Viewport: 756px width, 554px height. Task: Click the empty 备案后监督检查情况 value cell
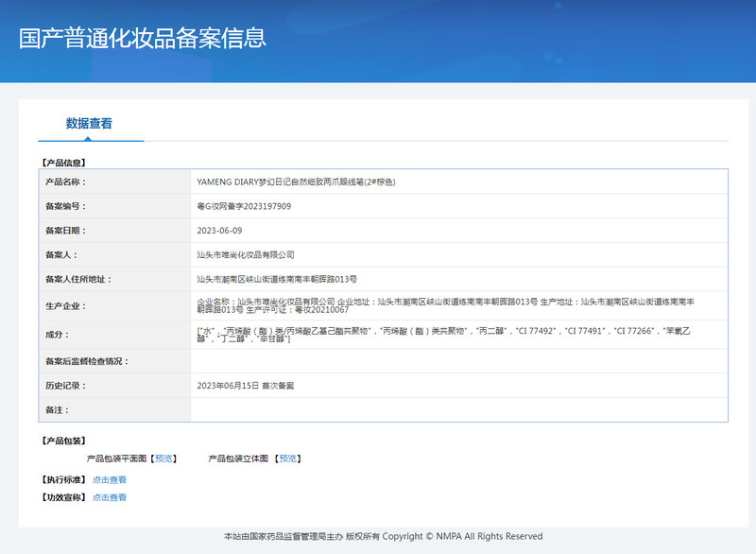coord(458,361)
